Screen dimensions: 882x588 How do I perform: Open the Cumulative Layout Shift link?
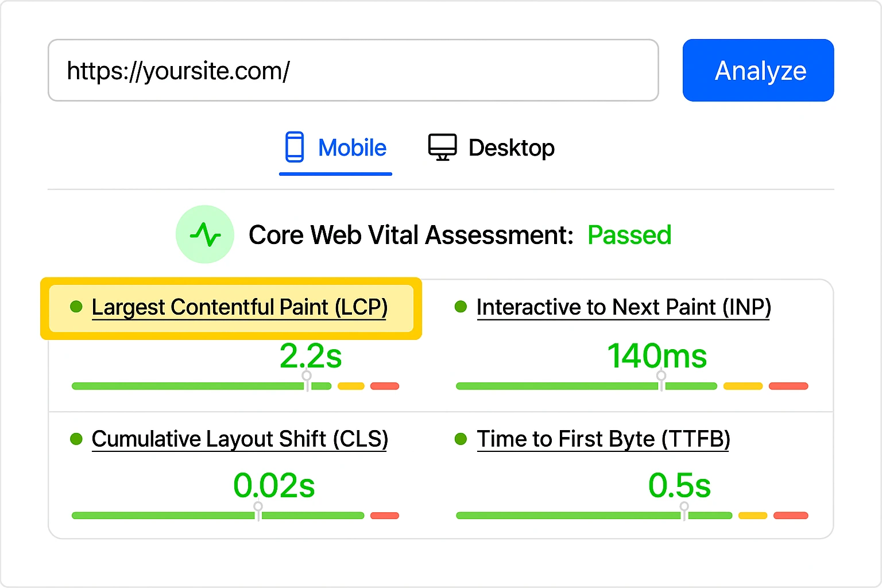coord(239,439)
